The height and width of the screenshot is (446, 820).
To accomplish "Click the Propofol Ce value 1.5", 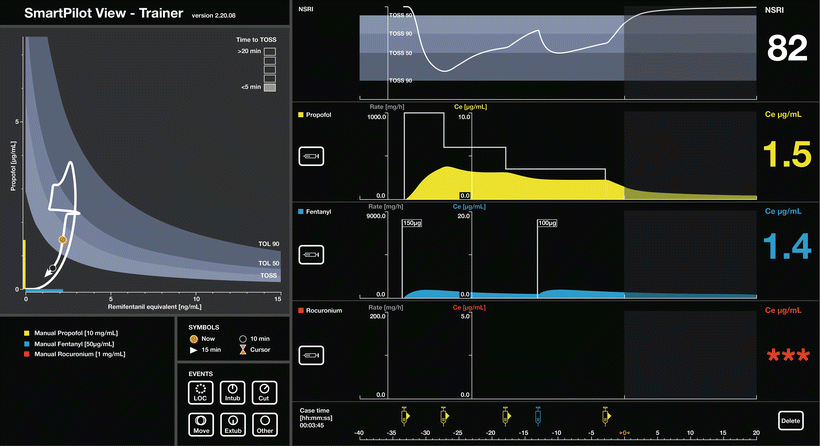I will coord(786,154).
